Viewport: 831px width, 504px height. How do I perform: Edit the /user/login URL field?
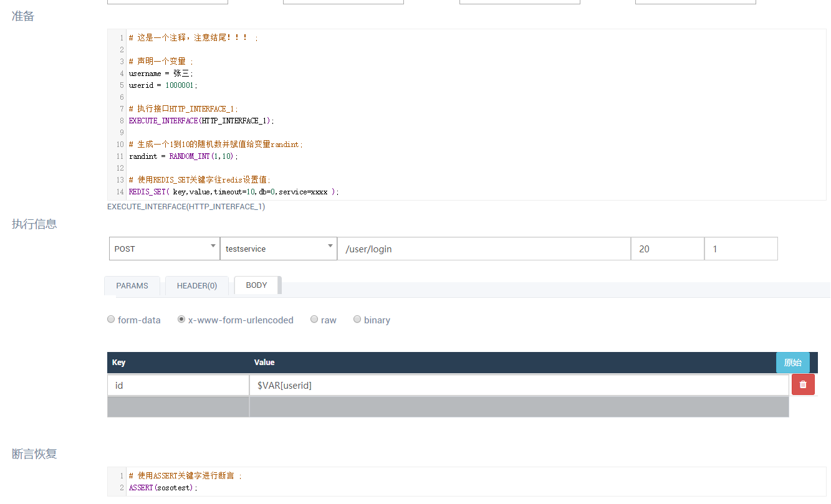click(484, 249)
